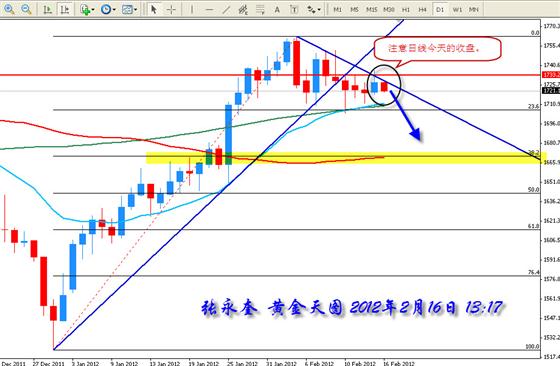Switch to the W1 timeframe
The height and width of the screenshot is (366, 560).
click(x=457, y=10)
